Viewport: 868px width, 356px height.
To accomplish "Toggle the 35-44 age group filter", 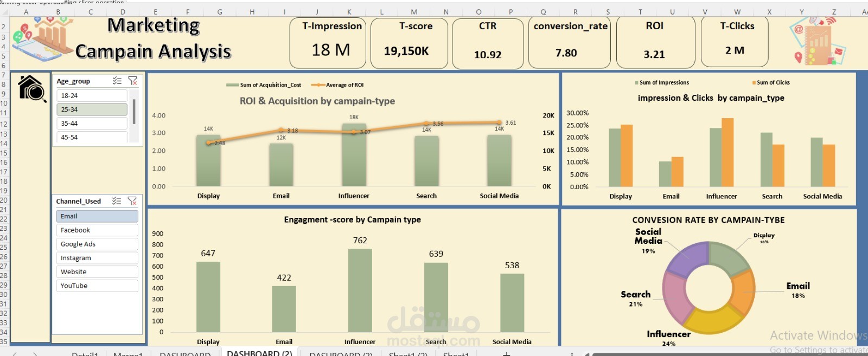I will click(92, 124).
